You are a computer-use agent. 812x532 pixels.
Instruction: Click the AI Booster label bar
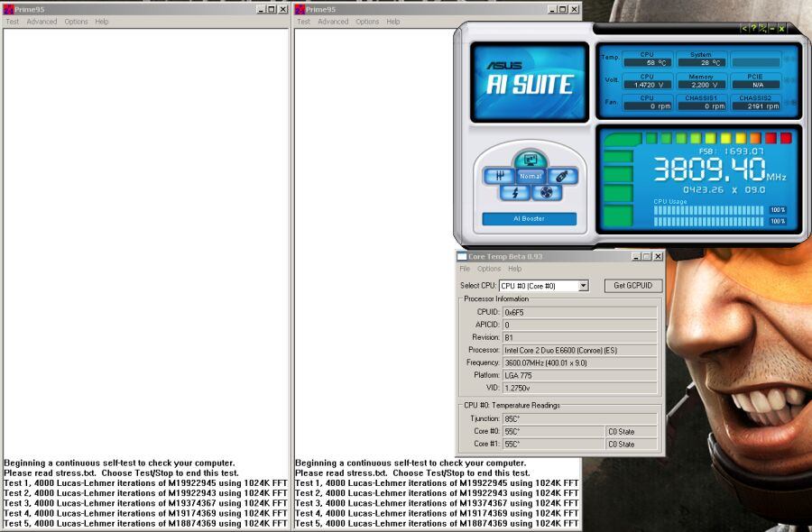(530, 219)
